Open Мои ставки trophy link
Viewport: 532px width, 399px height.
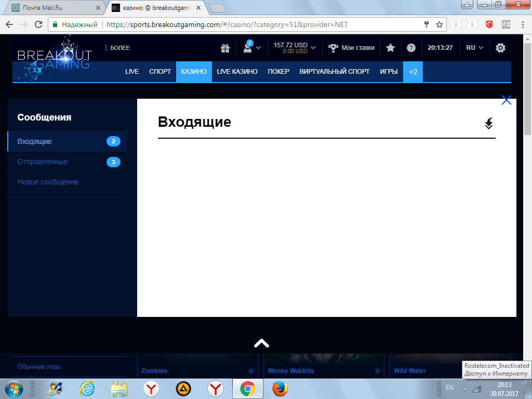tap(351, 48)
